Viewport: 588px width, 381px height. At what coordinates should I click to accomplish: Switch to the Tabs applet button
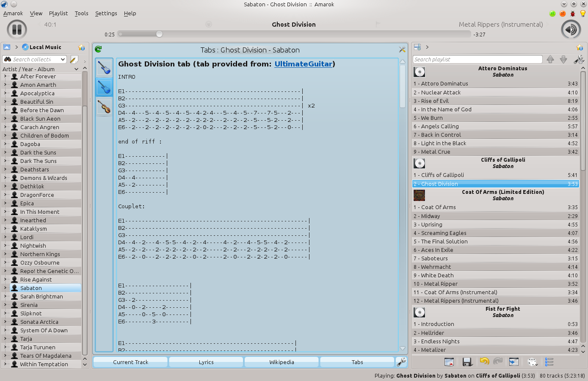click(357, 362)
